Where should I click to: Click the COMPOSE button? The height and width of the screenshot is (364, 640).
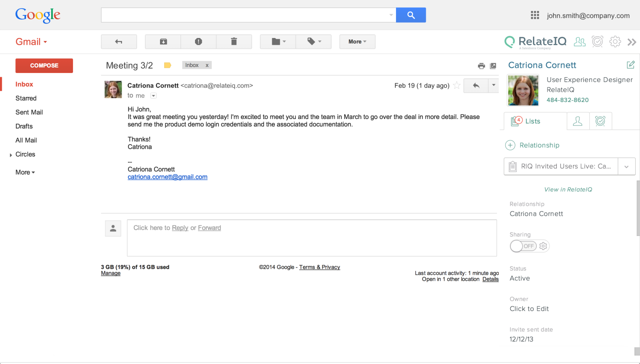[x=44, y=65]
